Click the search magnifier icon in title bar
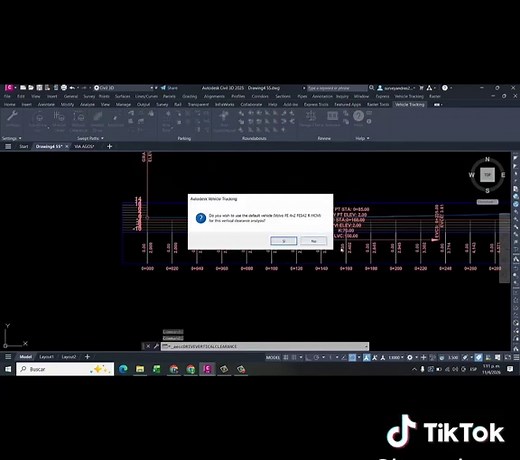 [371, 88]
